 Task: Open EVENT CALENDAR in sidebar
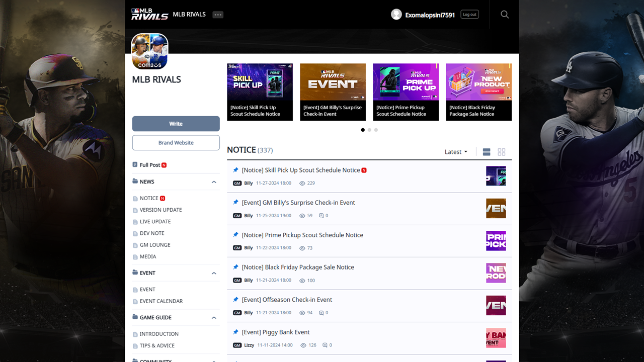click(161, 301)
